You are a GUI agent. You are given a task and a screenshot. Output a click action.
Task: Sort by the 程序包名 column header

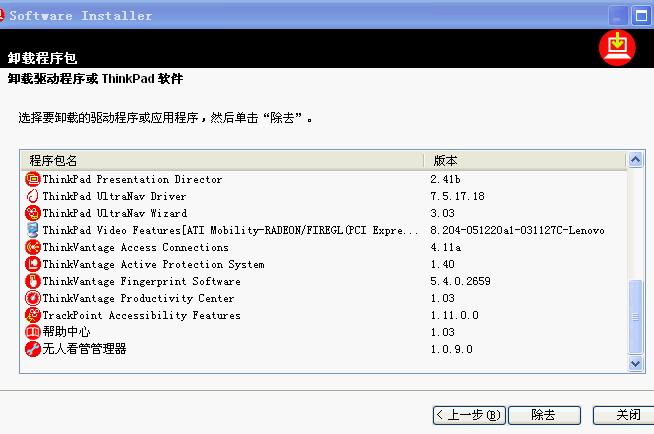tap(222, 161)
